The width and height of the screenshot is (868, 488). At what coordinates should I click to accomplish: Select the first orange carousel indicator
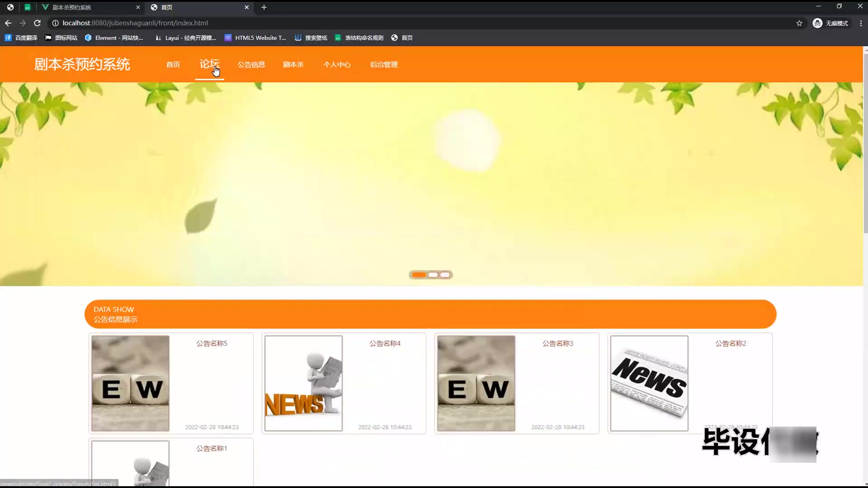click(419, 275)
